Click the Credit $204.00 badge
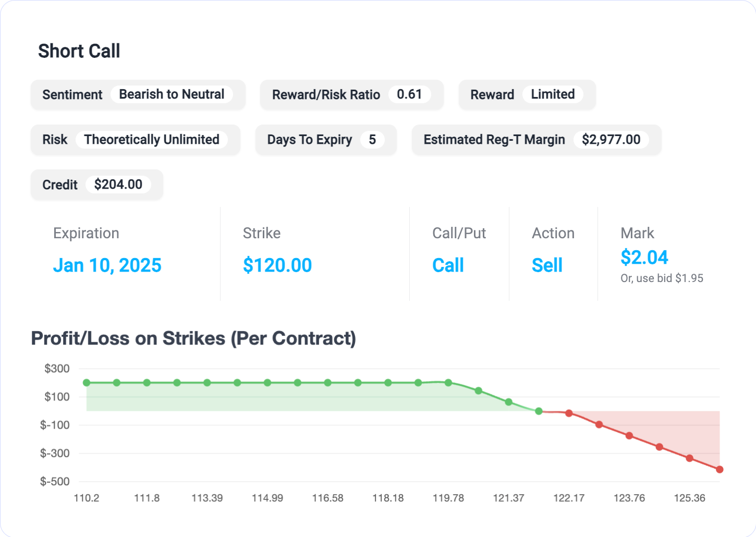The width and height of the screenshot is (756, 537). pyautogui.click(x=118, y=184)
